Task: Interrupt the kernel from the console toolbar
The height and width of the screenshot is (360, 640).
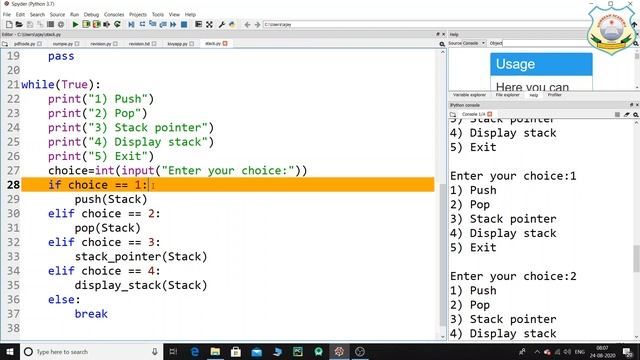Action: [x=617, y=114]
